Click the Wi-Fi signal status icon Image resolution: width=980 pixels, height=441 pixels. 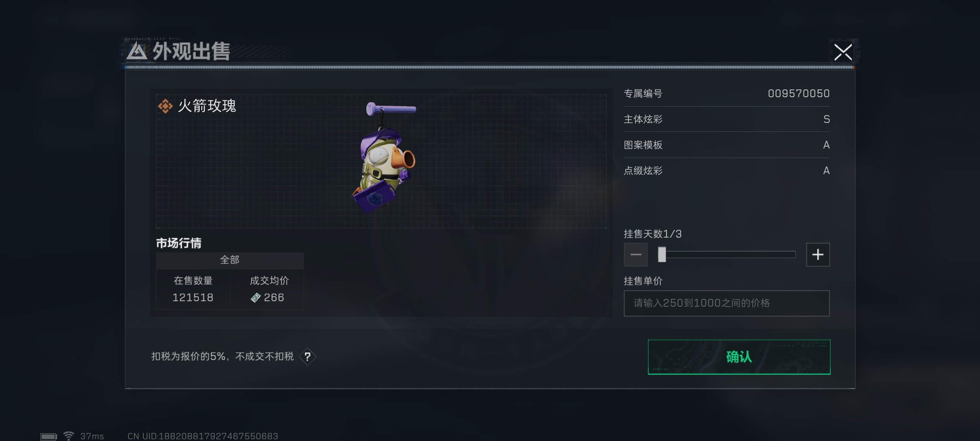69,436
